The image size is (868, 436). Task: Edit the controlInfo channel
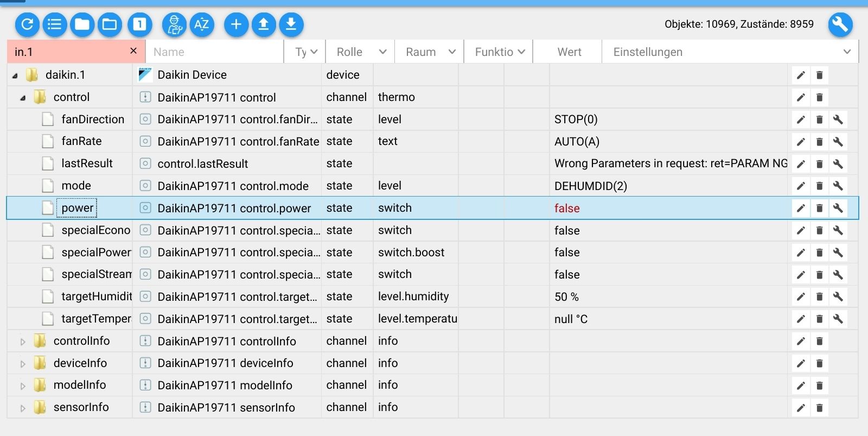tap(801, 341)
